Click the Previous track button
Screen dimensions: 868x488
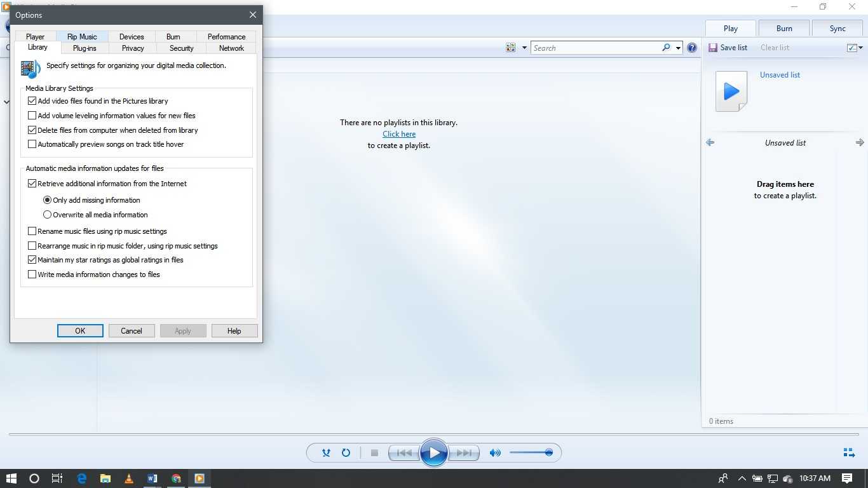pos(403,453)
